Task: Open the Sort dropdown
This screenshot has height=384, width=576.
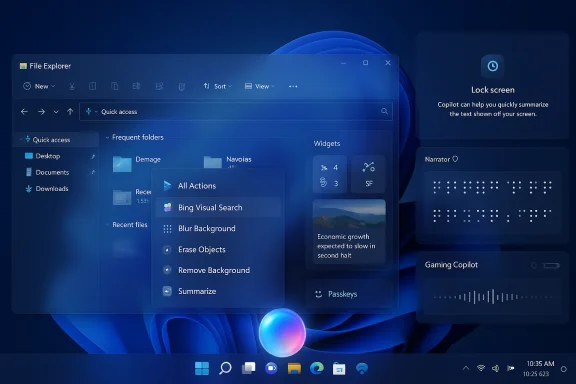Action: click(217, 86)
